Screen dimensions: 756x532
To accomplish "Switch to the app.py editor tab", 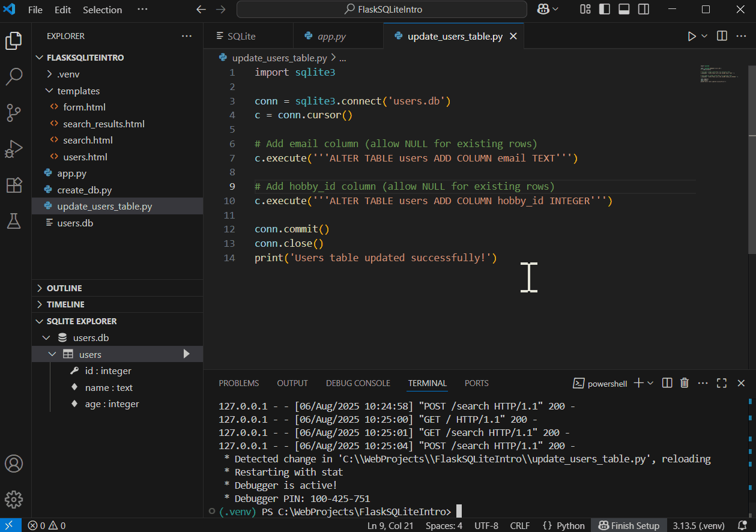I will coord(331,37).
